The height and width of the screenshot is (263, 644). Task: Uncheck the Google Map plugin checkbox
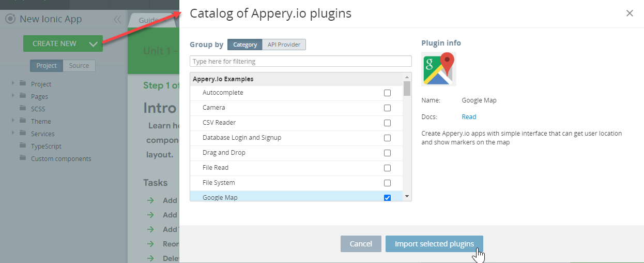pyautogui.click(x=387, y=198)
